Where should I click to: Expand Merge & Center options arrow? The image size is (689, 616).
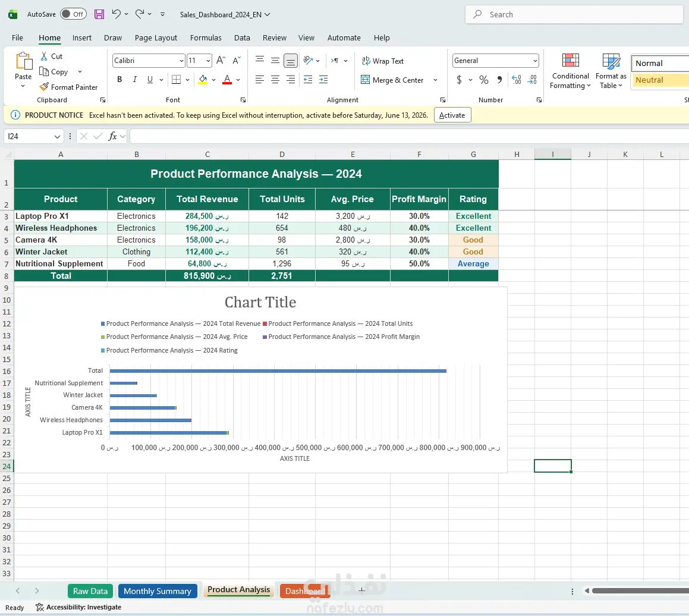pyautogui.click(x=436, y=80)
